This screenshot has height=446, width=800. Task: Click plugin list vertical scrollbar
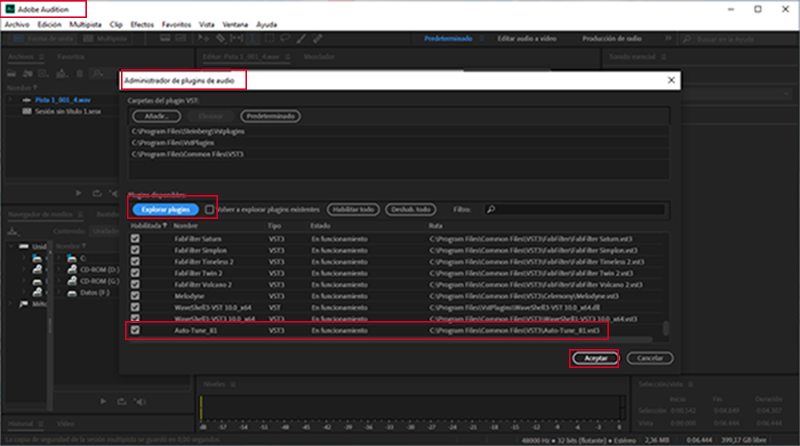(x=666, y=328)
